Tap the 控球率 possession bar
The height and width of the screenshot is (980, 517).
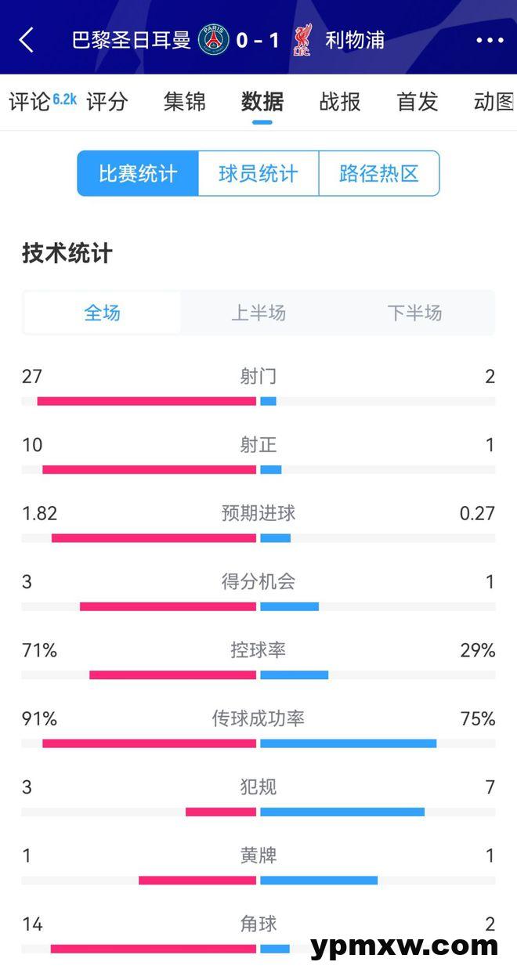coord(258,675)
